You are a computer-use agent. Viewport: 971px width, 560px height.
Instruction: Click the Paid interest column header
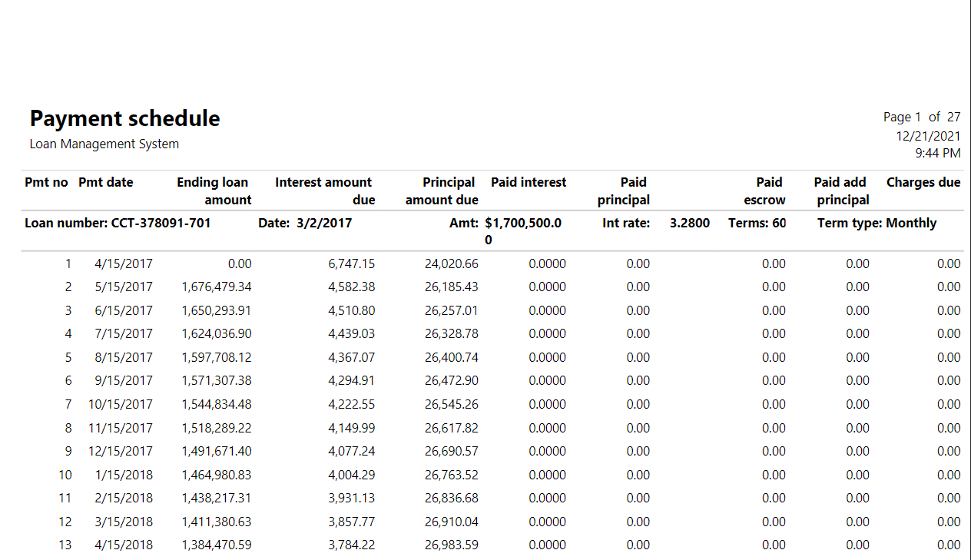529,182
